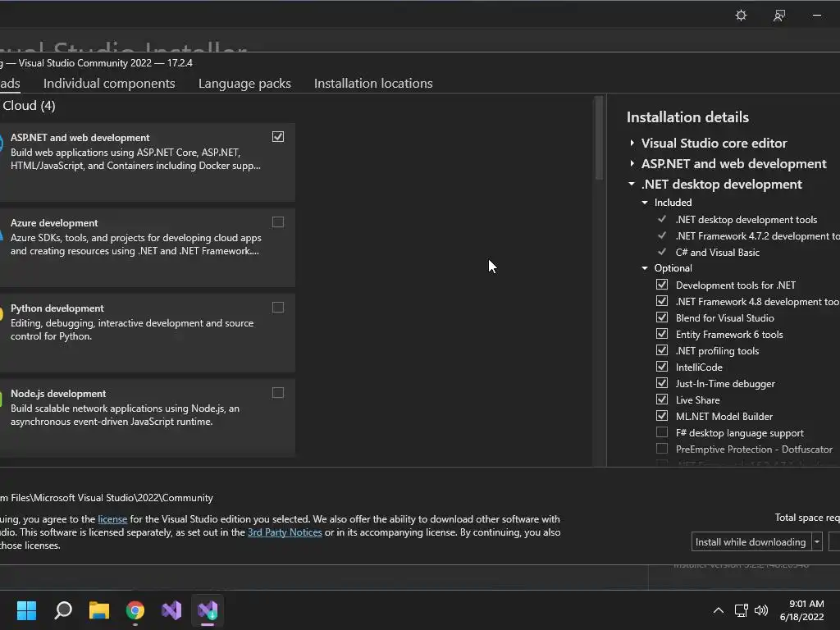
Task: Uncheck Development tools for .NET
Action: pyautogui.click(x=662, y=285)
